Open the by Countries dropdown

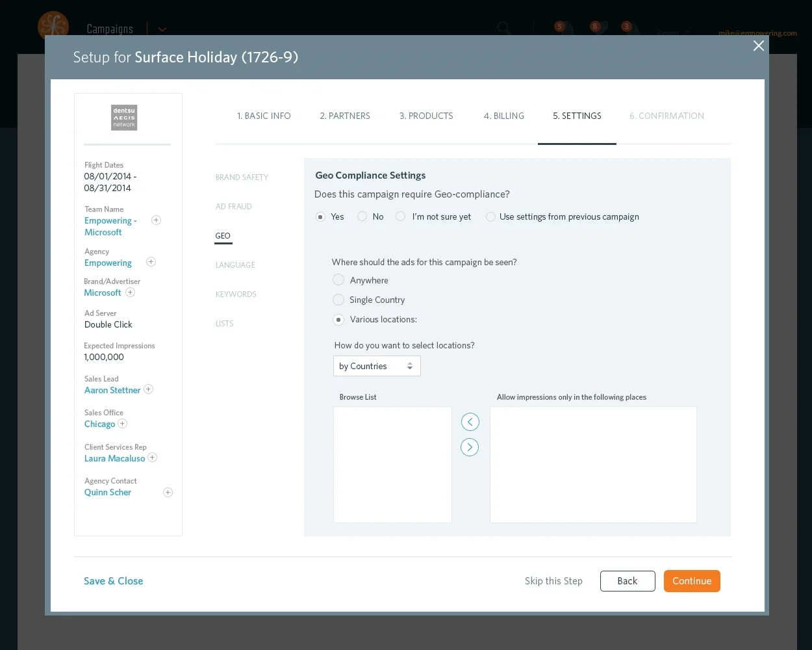coord(377,366)
